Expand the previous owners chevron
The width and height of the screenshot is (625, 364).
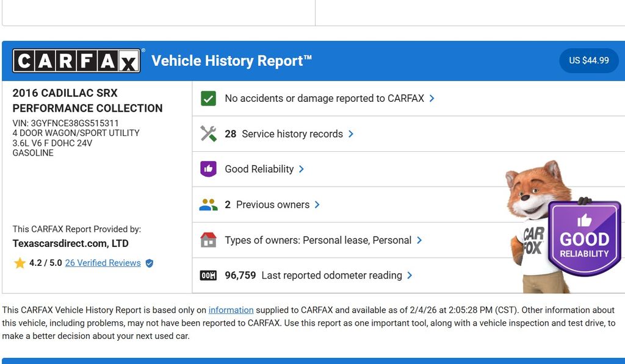(317, 205)
